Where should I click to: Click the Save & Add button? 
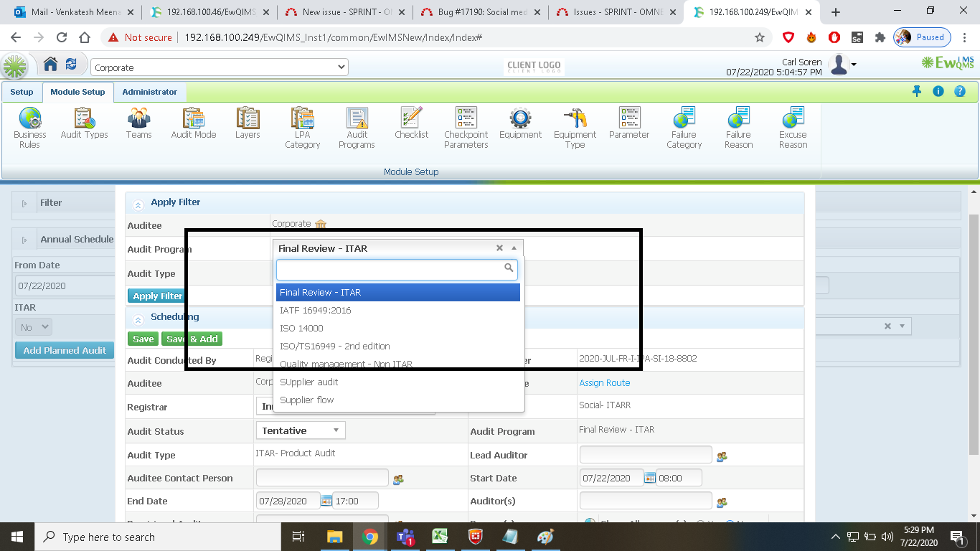click(192, 339)
